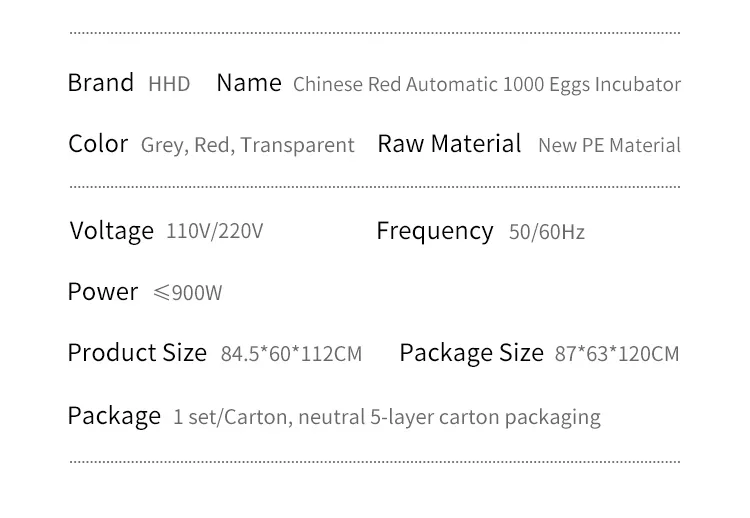750x518 pixels.
Task: Click the Product Size label
Action: 137,353
